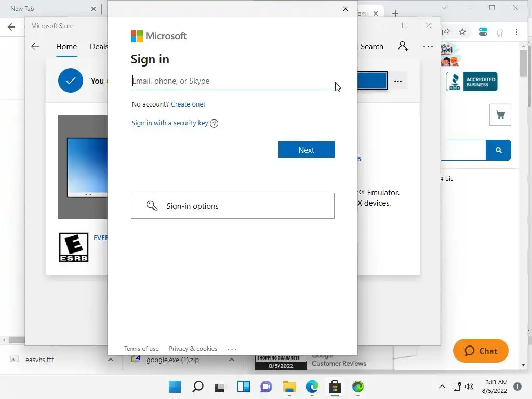Open security key help question mark icon
This screenshot has height=399, width=532.
coord(214,124)
